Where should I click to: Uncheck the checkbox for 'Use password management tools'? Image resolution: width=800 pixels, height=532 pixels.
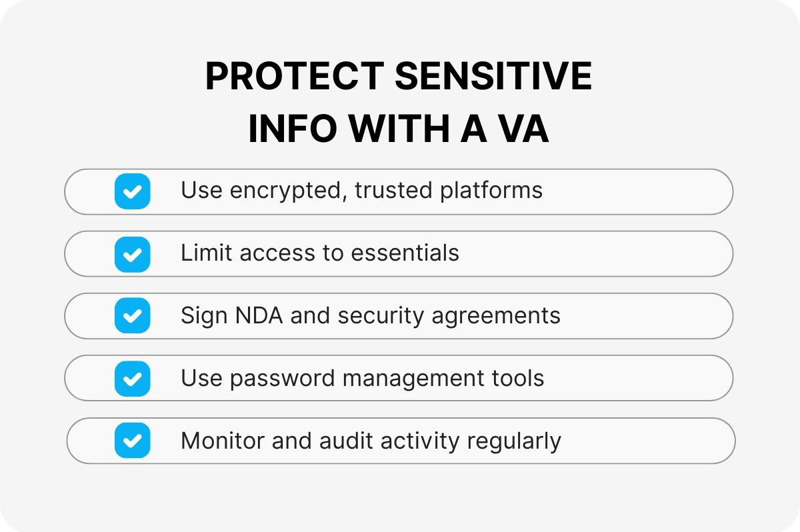click(132, 378)
